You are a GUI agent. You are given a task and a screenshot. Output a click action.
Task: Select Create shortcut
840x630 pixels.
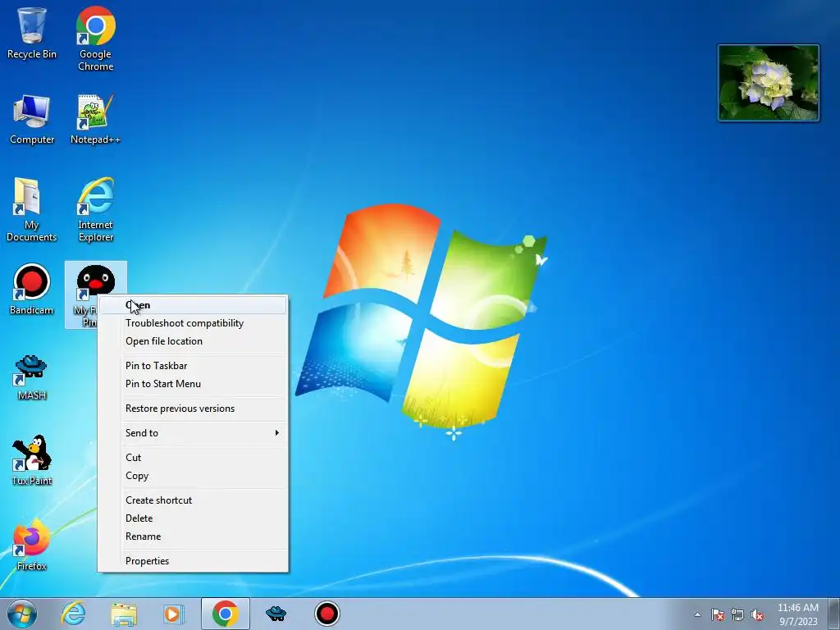coord(194,500)
